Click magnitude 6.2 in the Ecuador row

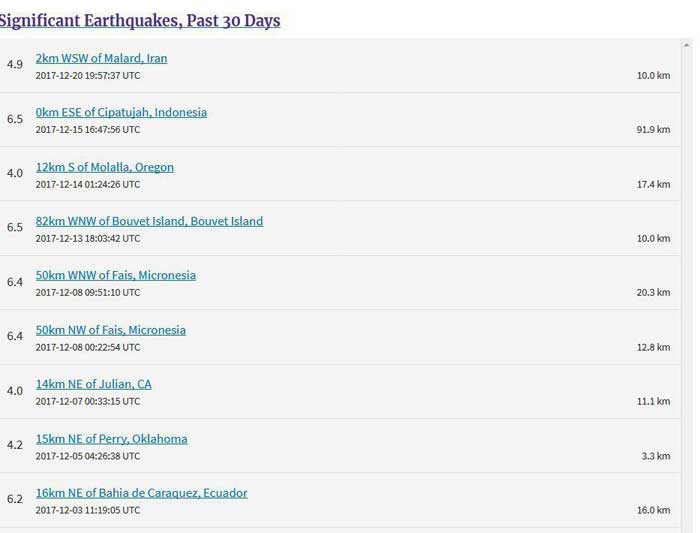15,499
